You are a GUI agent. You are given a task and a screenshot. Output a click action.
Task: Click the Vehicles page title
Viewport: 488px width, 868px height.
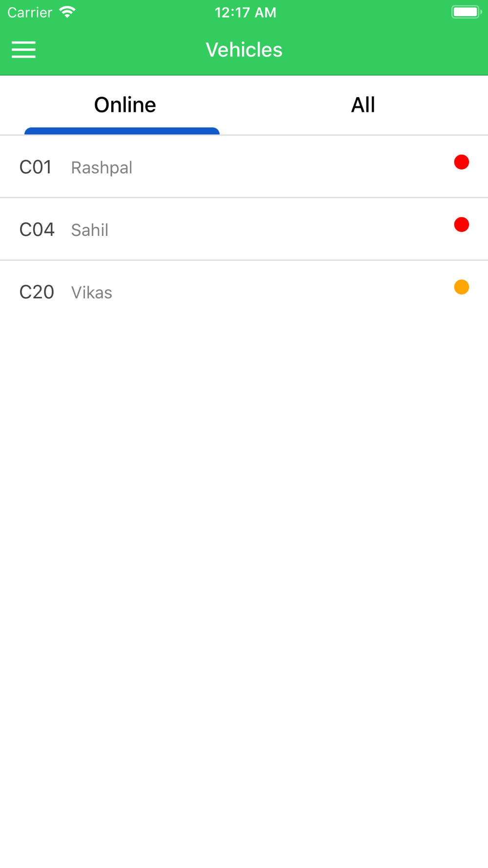coord(244,50)
